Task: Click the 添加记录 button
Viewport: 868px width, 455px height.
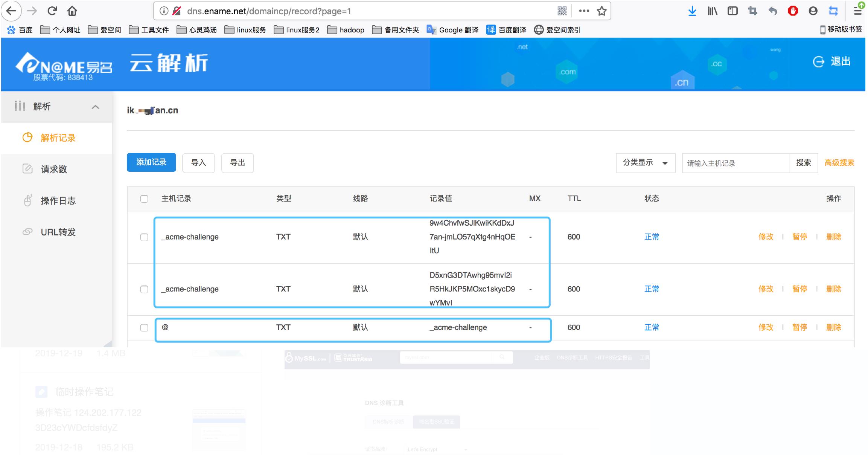Action: coord(151,162)
